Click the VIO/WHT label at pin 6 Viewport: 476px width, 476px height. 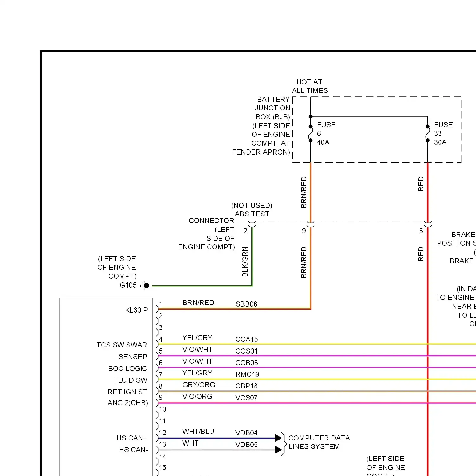point(197,361)
